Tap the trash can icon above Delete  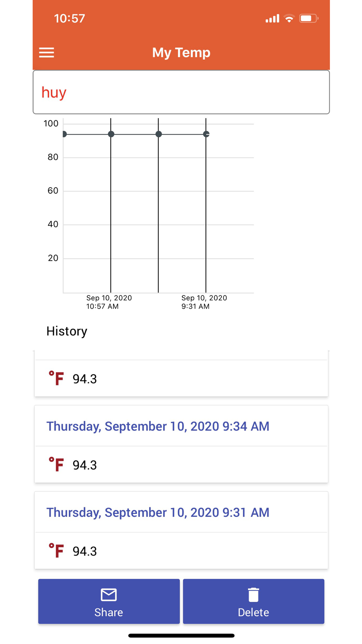pos(253,595)
